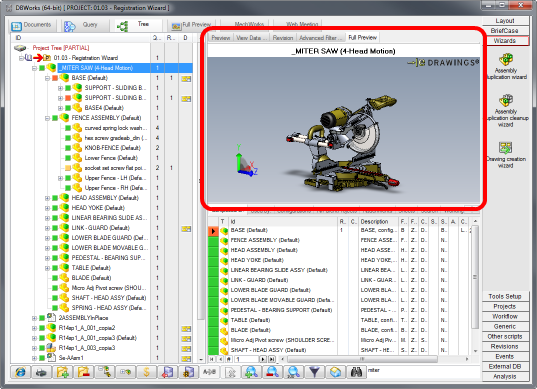
Task: Select '01.03 - Registration Wizard' project node
Action: (x=86, y=58)
